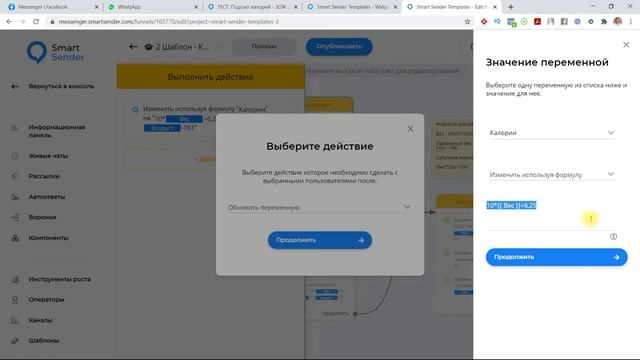Click Продолжить in the side panel
Screen dimensions: 640x360
tap(556, 257)
